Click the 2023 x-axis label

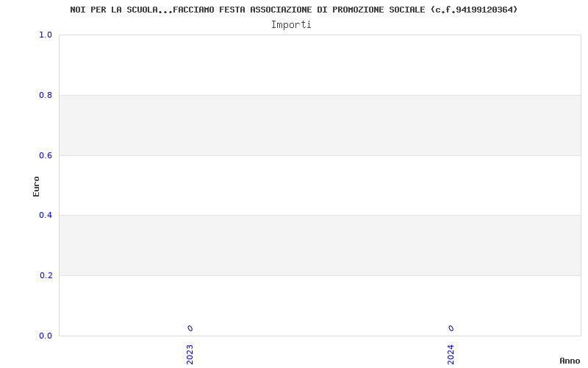(190, 354)
